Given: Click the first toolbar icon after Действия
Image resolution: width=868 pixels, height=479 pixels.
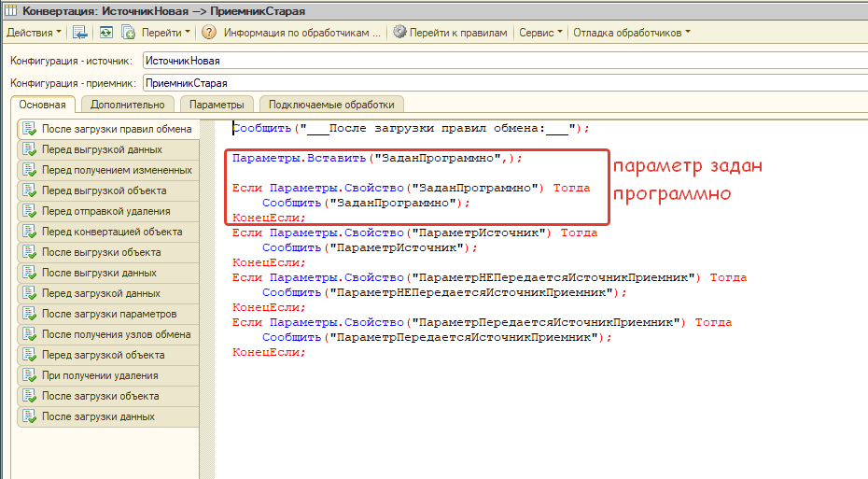Looking at the screenshot, I should (80, 33).
